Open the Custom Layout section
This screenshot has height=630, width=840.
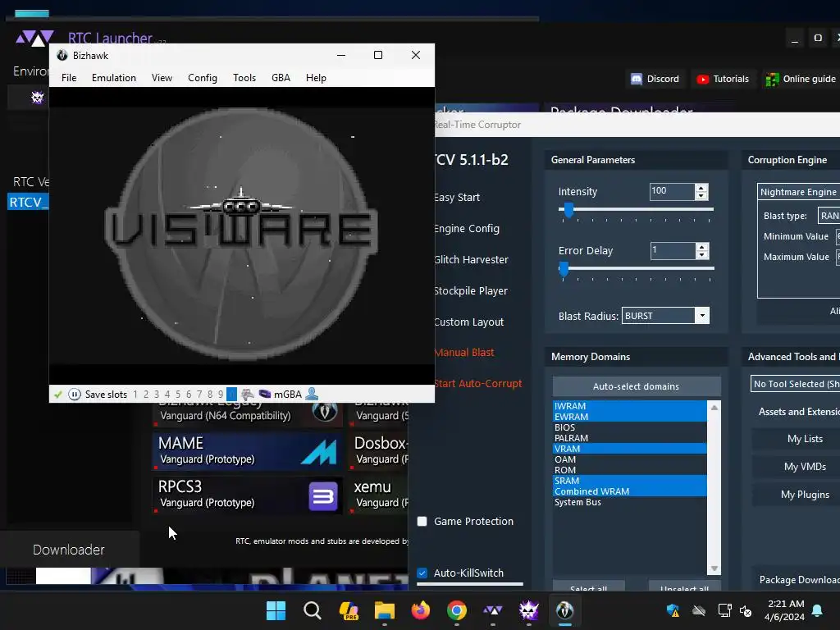tap(468, 322)
